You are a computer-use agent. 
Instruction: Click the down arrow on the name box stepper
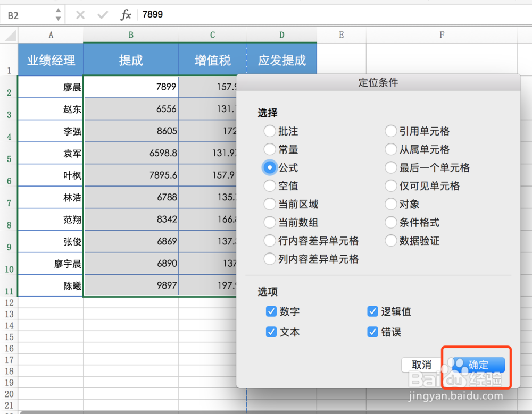[57, 18]
